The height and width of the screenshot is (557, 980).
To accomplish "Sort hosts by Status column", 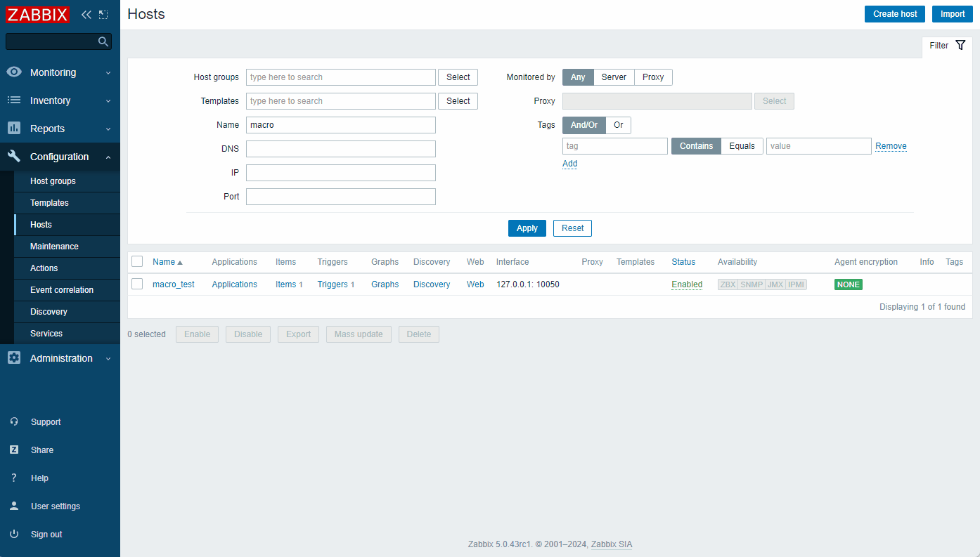I will tap(683, 262).
